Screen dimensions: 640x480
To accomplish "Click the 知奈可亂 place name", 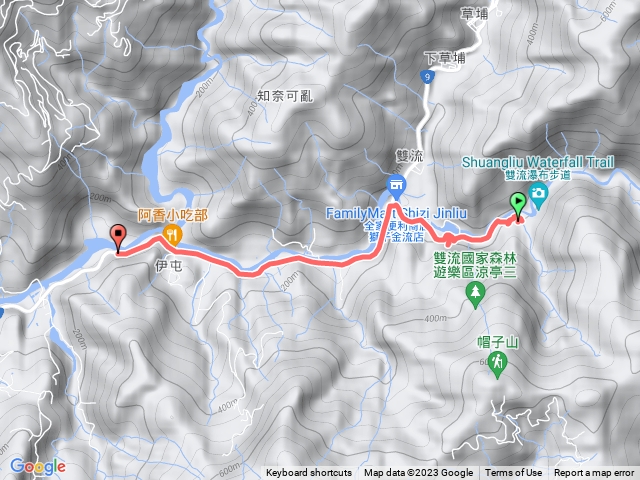I will coord(285,96).
